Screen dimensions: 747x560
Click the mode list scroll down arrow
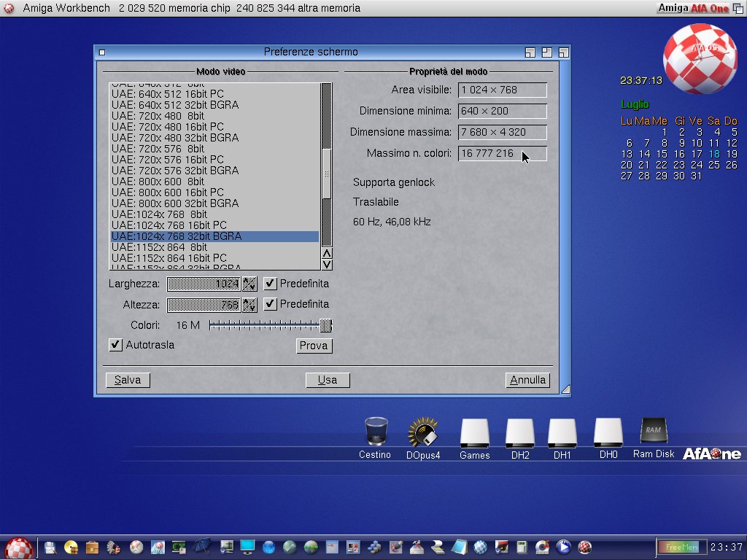[327, 265]
